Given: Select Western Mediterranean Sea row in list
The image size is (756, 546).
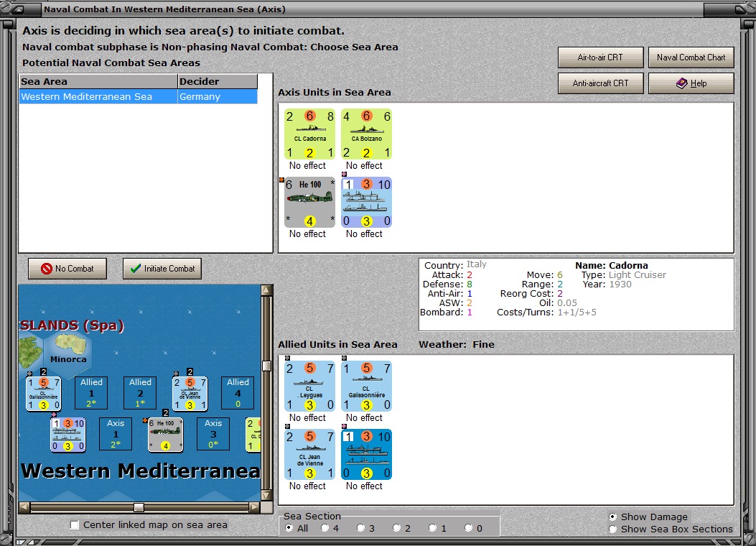Looking at the screenshot, I should (x=139, y=96).
